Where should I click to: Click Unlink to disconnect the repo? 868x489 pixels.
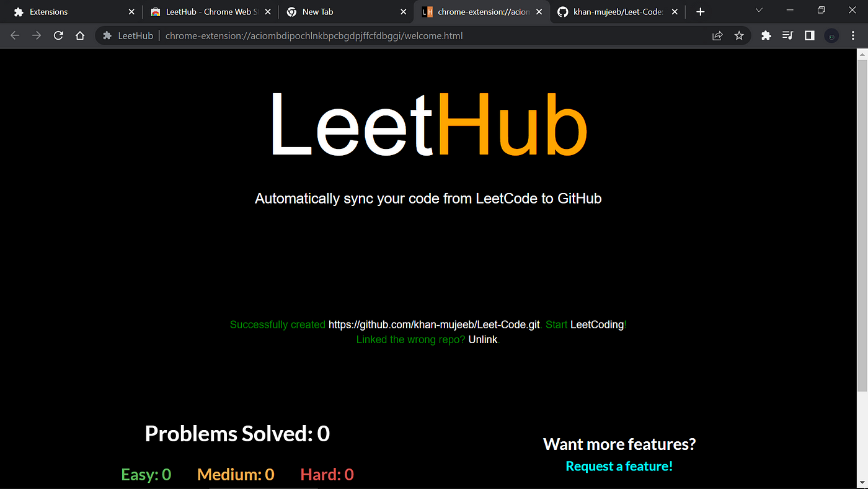[483, 340]
